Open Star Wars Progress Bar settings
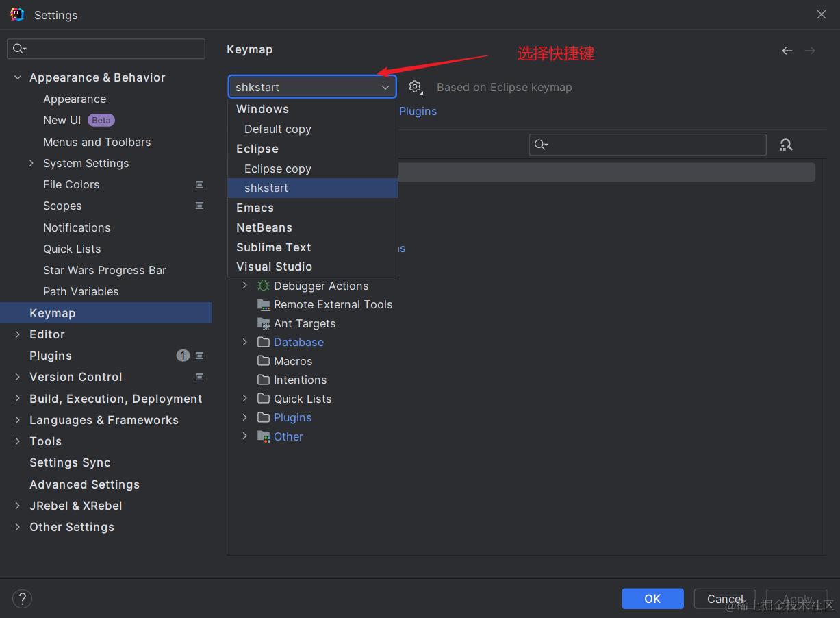Image resolution: width=840 pixels, height=618 pixels. [105, 270]
